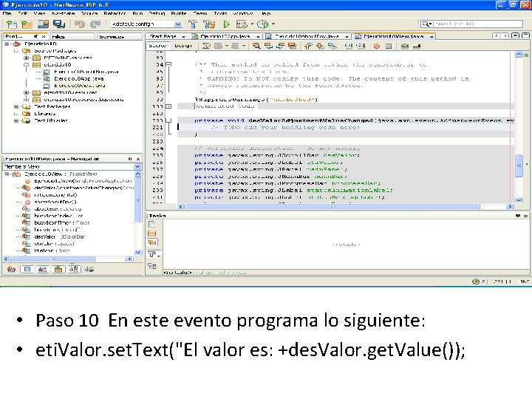Image resolution: width=532 pixels, height=399 pixels.
Task: Toggle Navigator show non-public members filter
Action: (58, 270)
